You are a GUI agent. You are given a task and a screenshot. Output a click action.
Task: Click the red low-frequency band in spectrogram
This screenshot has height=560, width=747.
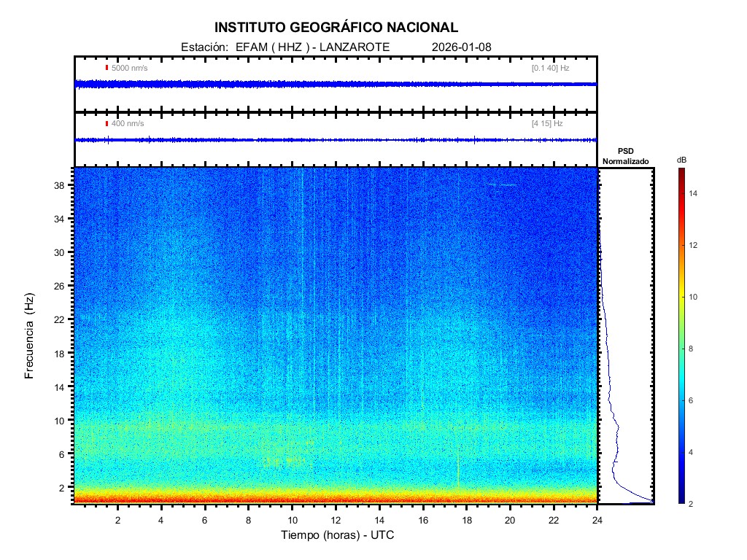point(336,499)
